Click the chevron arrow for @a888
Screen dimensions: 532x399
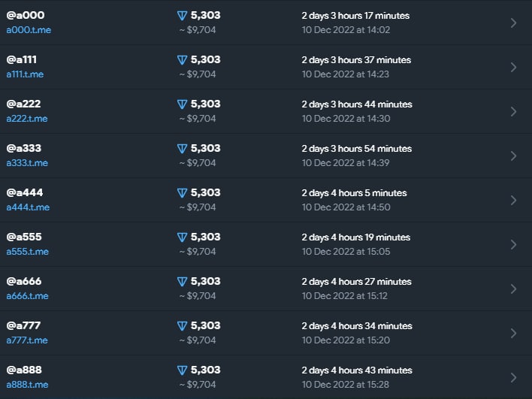coord(513,377)
